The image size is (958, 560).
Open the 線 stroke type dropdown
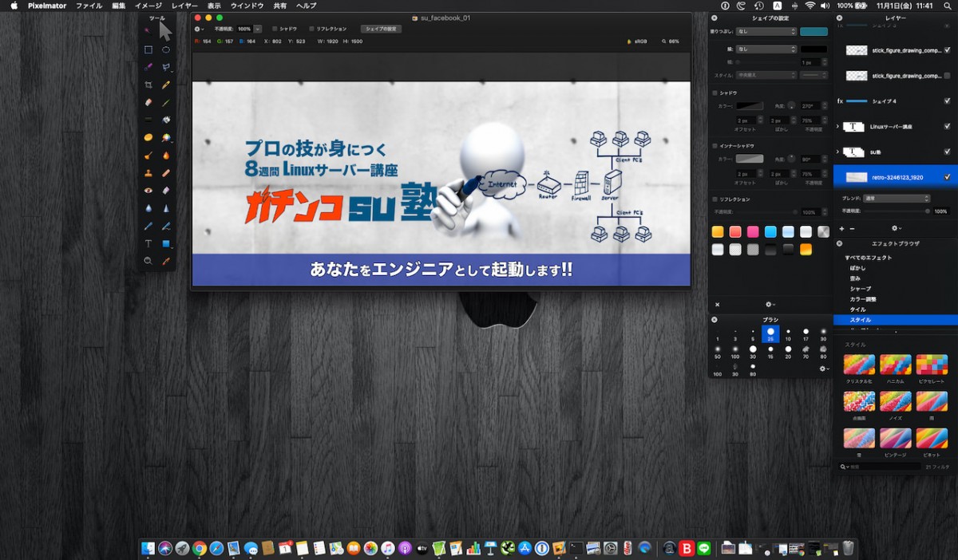766,49
